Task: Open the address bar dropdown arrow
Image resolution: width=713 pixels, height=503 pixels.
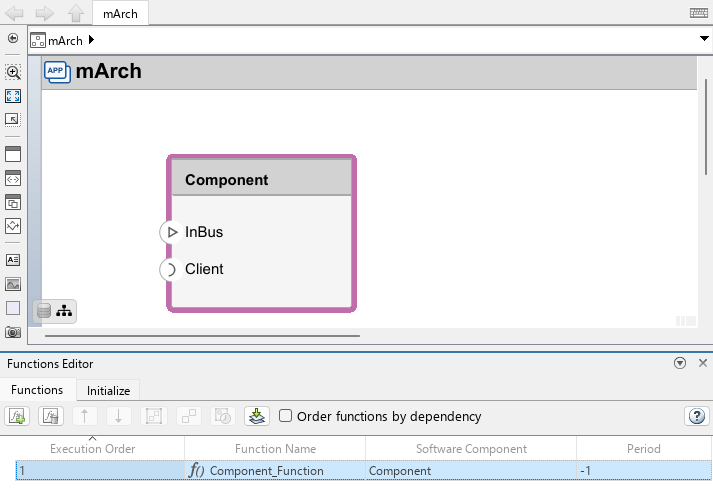Action: pos(704,39)
